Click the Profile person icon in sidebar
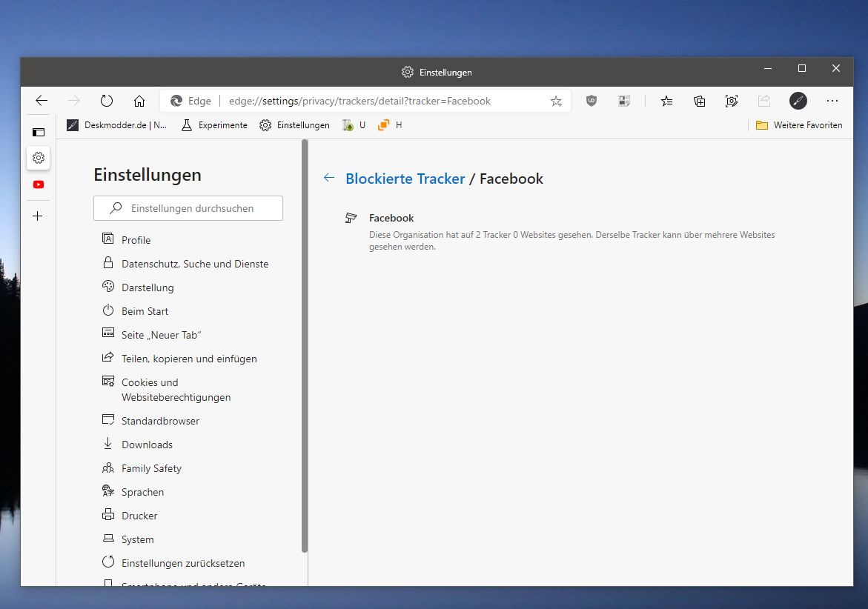This screenshot has height=609, width=868. tap(108, 239)
